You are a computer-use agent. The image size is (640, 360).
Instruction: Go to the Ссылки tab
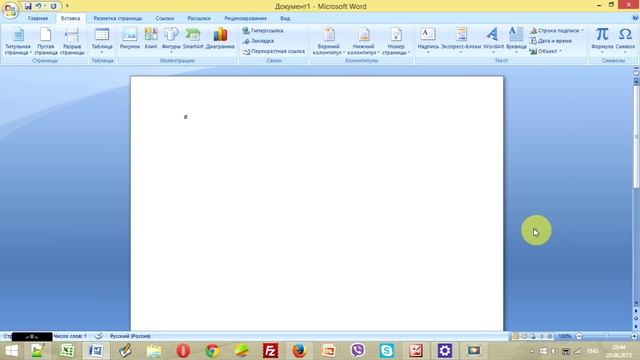click(x=164, y=18)
